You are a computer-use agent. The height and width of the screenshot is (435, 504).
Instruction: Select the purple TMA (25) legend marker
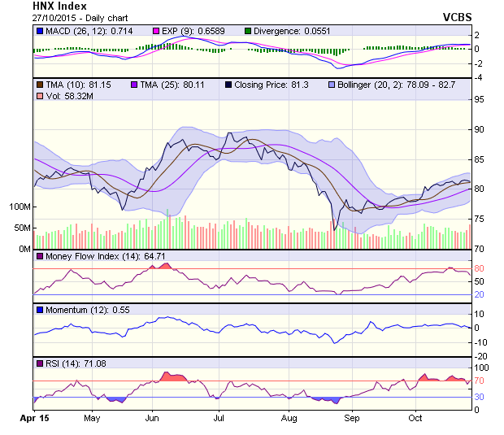(134, 84)
